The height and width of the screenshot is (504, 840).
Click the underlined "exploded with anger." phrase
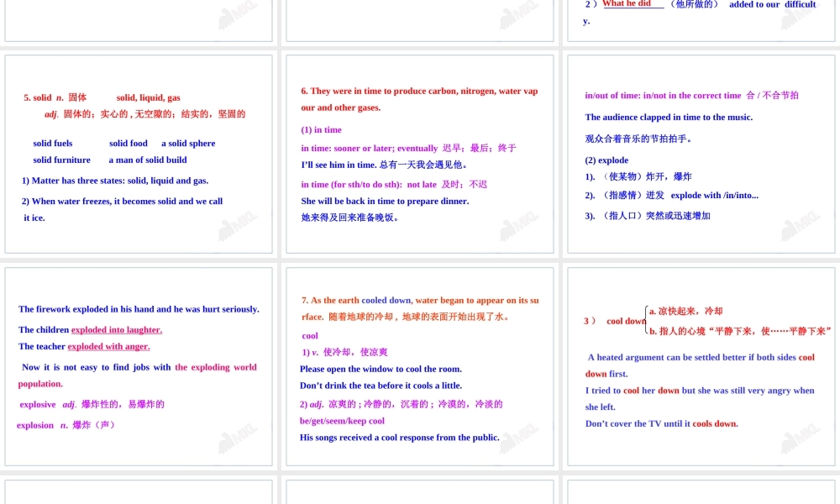pos(108,346)
